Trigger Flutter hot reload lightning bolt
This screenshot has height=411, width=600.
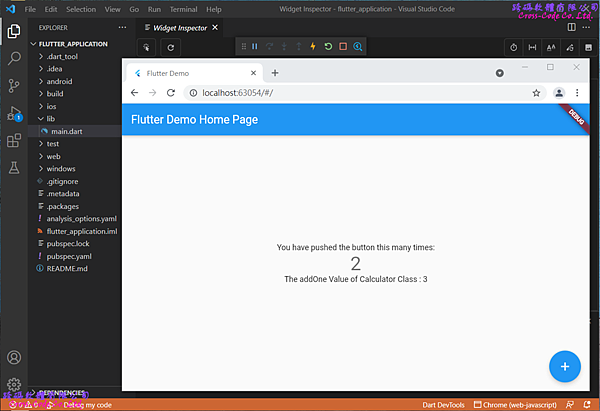313,47
